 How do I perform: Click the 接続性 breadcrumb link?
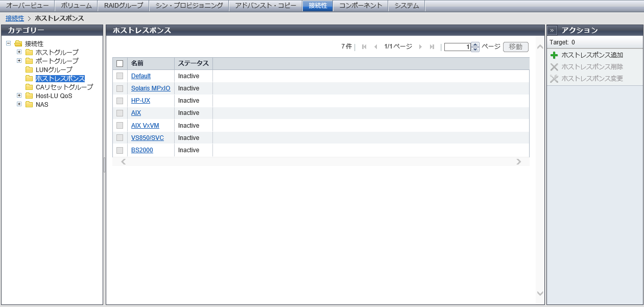[15, 18]
